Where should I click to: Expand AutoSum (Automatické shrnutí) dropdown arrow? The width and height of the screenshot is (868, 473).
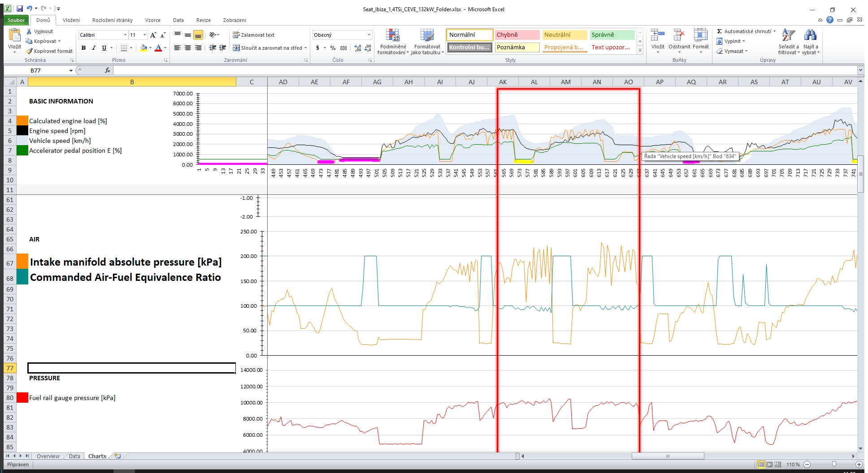pyautogui.click(x=774, y=31)
